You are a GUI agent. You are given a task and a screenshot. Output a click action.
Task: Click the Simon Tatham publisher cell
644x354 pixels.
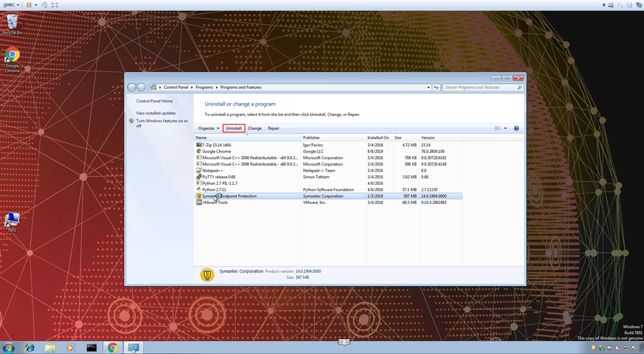click(x=316, y=177)
